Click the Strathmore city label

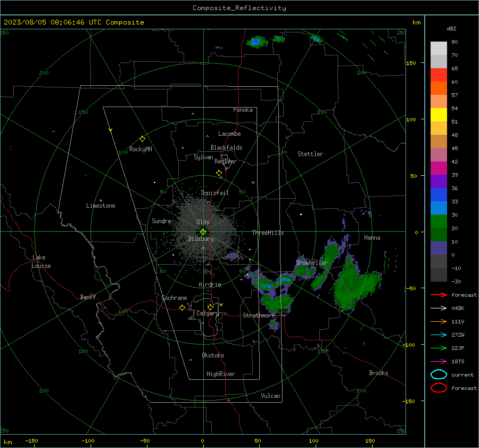[259, 315]
